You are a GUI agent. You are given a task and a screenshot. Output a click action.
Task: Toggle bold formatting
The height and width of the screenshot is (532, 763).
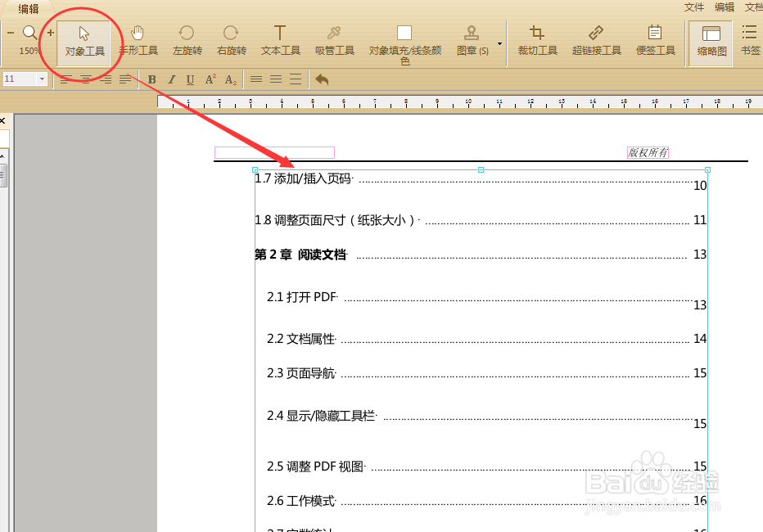click(151, 79)
